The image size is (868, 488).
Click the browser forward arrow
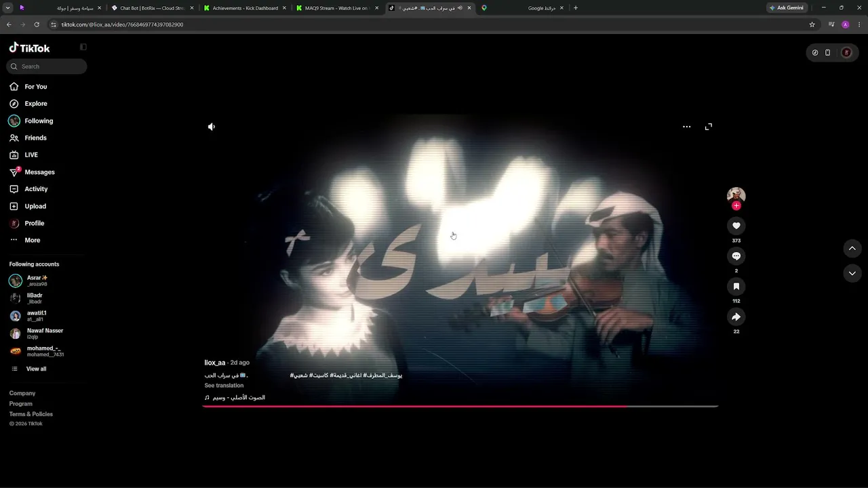point(22,24)
